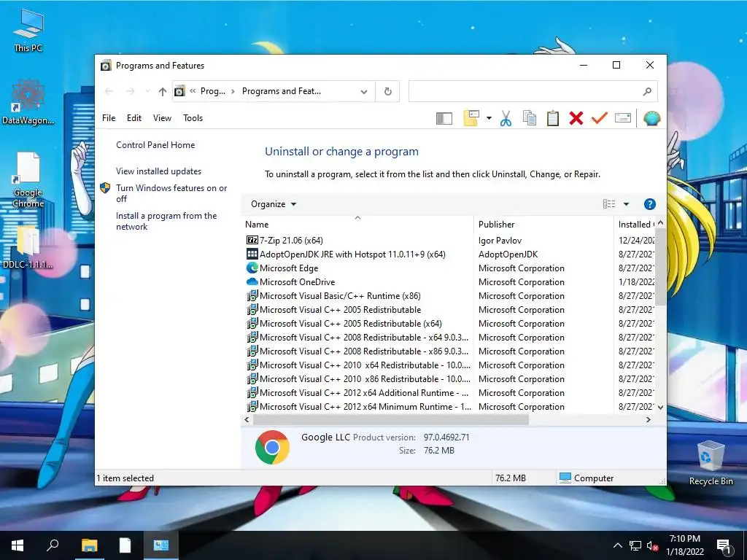
Task: Click the horizontal scrollbar thumb
Action: 391,420
